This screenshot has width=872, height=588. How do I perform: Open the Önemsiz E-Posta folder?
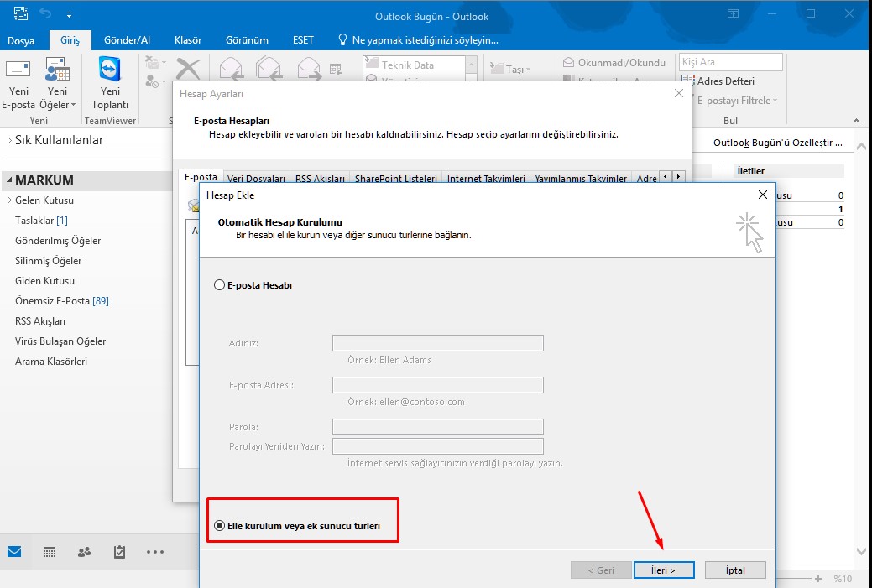tap(62, 300)
